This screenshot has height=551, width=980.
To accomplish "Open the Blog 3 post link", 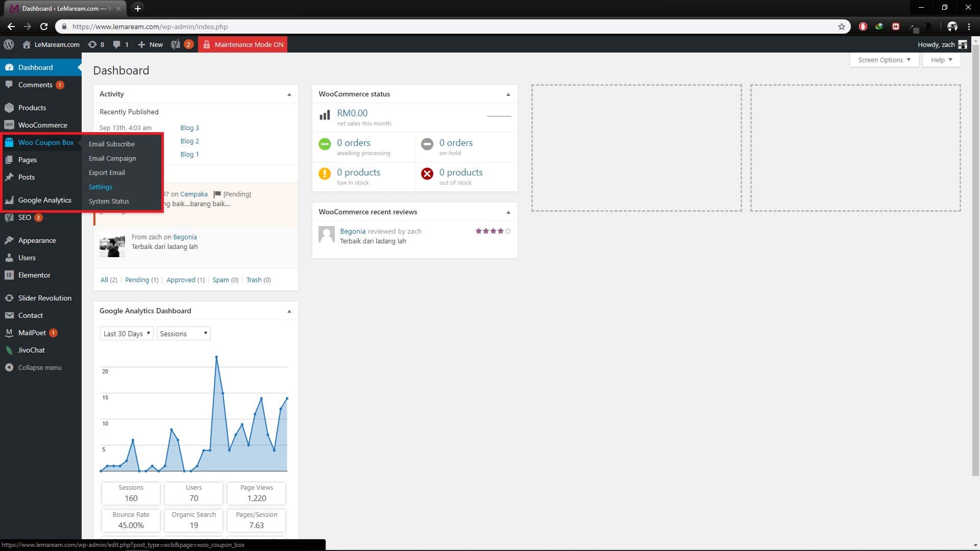I will (x=189, y=128).
